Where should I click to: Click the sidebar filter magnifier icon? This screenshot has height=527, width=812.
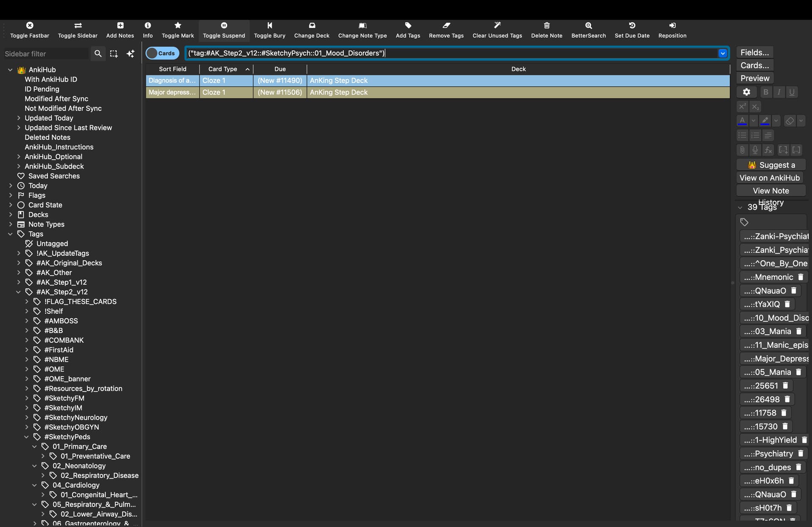98,54
